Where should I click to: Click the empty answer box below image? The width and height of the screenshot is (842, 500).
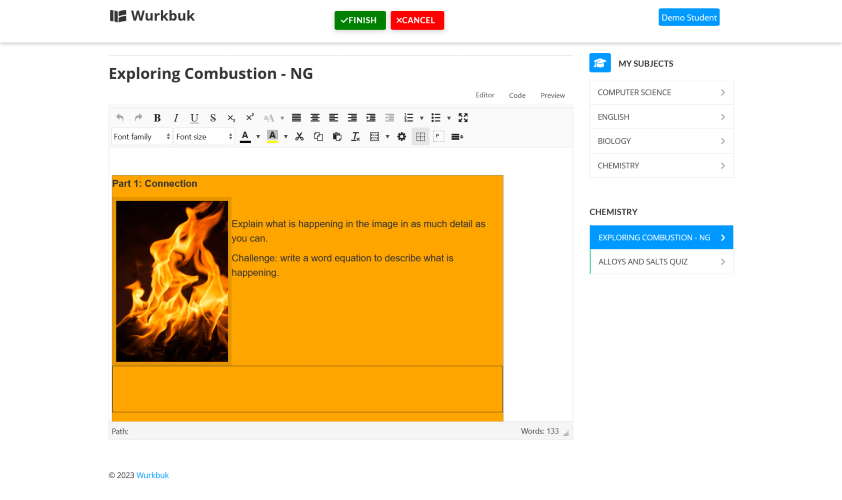[307, 389]
